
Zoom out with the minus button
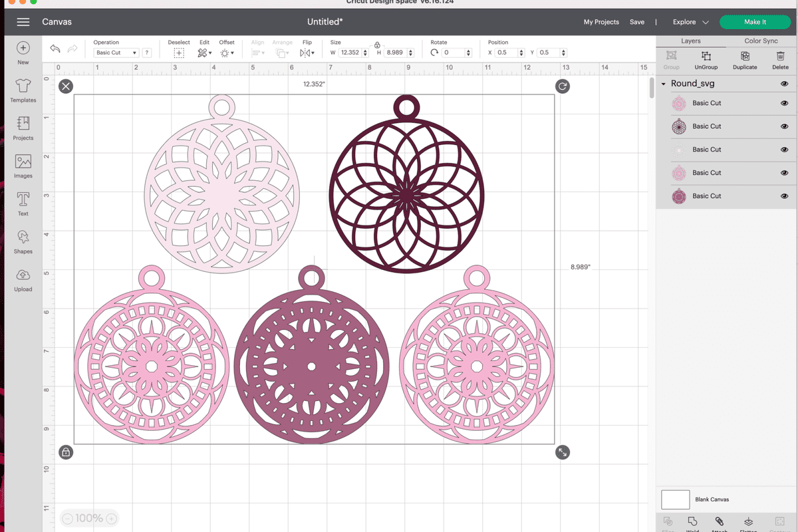[66, 519]
